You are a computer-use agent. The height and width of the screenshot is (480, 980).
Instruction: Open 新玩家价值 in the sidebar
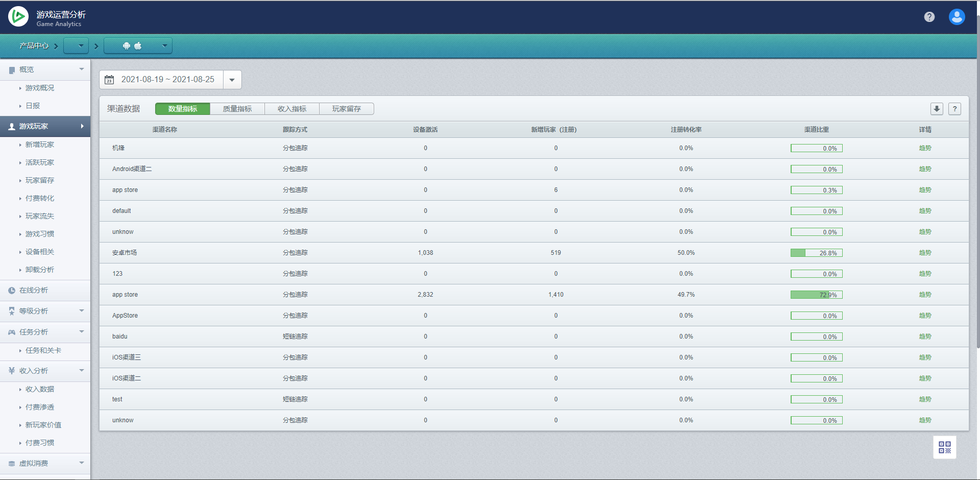[43, 425]
